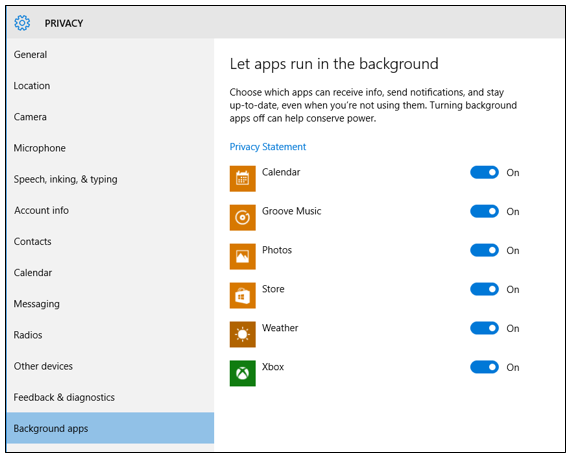
Task: Click the Photos app label
Action: 277,250
